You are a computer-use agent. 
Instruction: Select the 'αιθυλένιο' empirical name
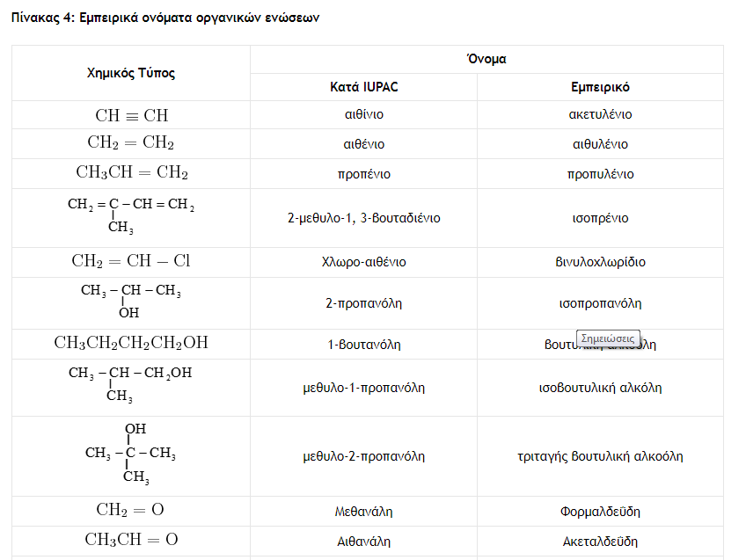tap(600, 144)
